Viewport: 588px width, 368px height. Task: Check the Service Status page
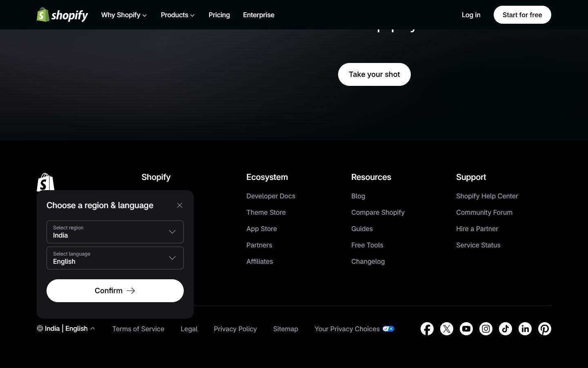[478, 245]
